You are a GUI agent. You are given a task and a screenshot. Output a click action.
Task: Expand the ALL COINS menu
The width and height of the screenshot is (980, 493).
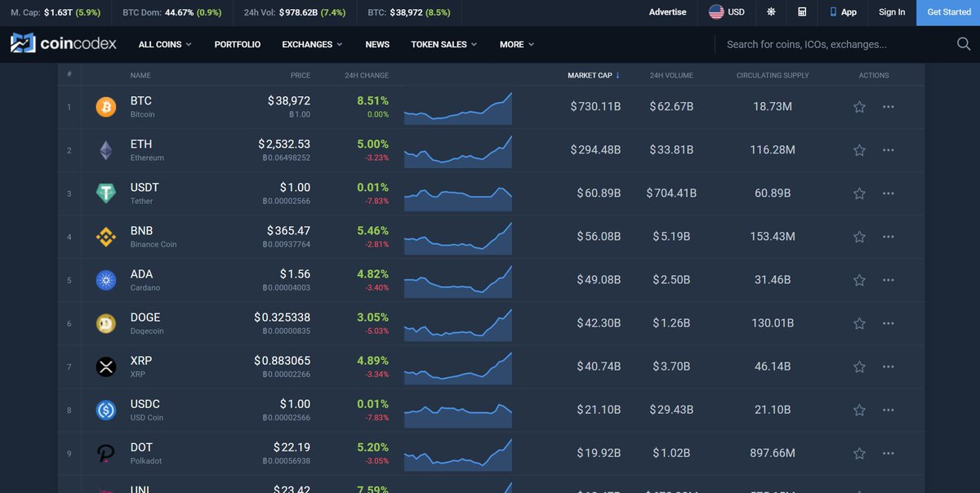pos(165,44)
